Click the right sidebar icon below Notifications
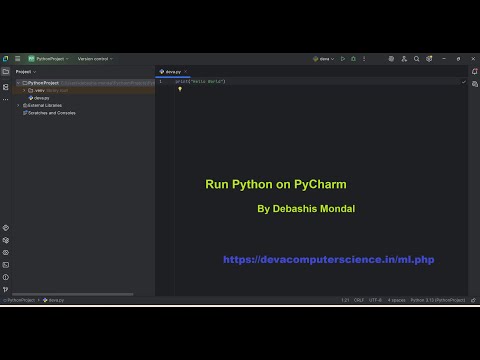 tap(475, 84)
